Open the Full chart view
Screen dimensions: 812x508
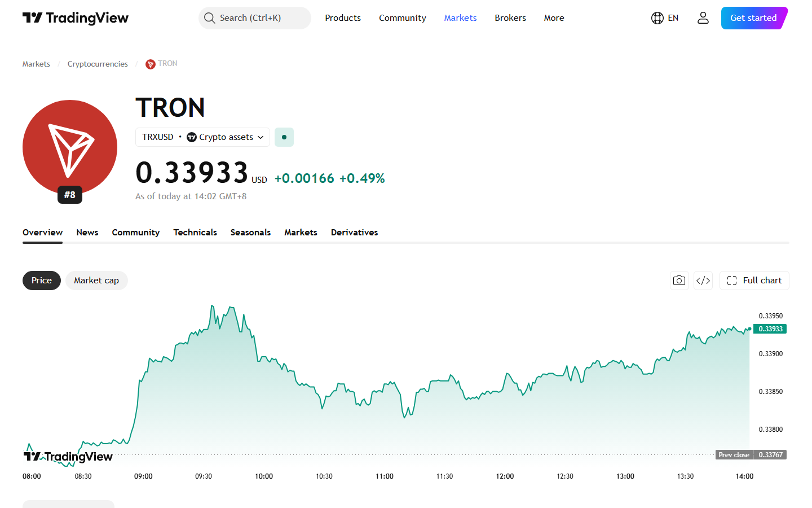click(754, 281)
